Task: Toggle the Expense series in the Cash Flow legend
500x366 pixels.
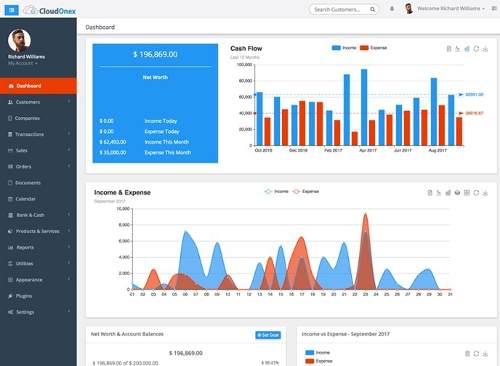Action: click(374, 48)
